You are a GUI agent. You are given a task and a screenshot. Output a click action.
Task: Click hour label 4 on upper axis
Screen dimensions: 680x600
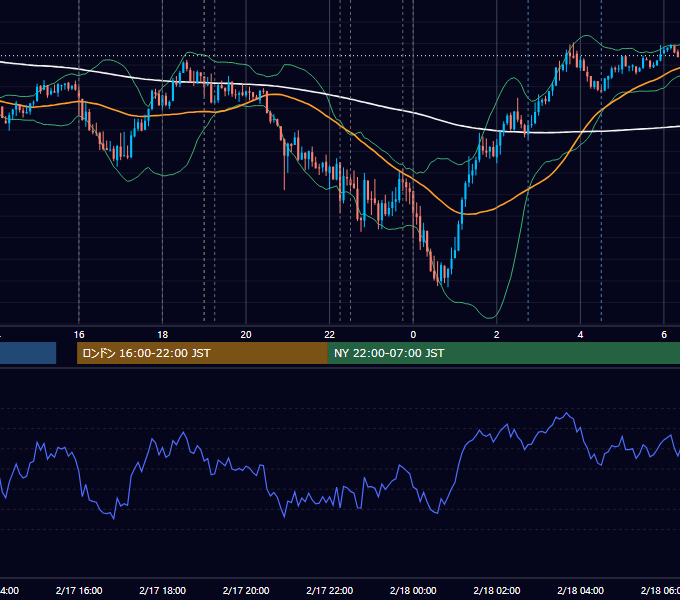coord(580,335)
